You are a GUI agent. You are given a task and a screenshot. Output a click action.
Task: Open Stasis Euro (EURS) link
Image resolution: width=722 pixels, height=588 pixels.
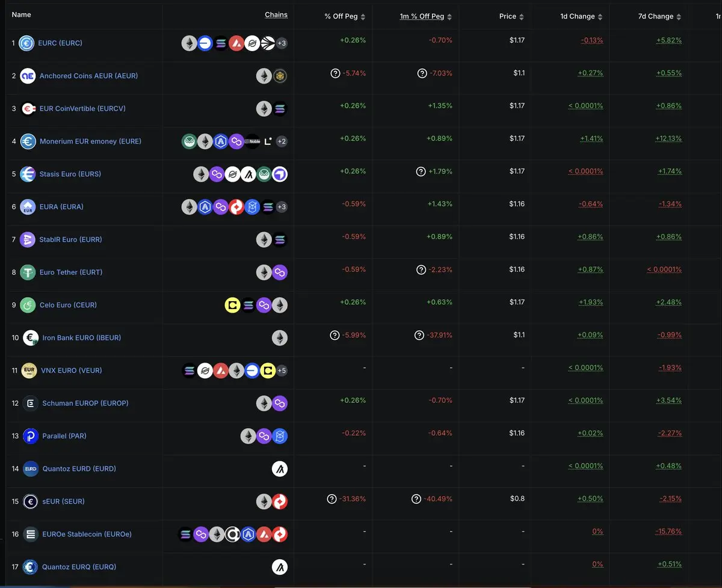[x=70, y=174]
